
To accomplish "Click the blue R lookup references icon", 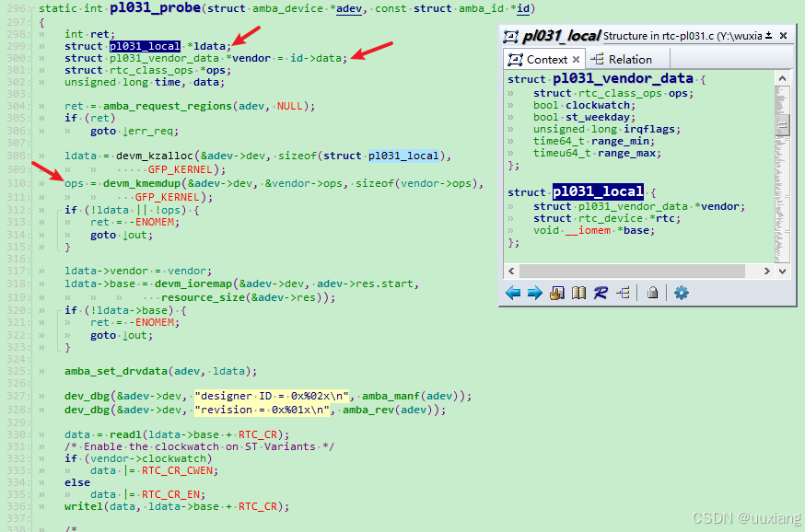I will (x=601, y=293).
